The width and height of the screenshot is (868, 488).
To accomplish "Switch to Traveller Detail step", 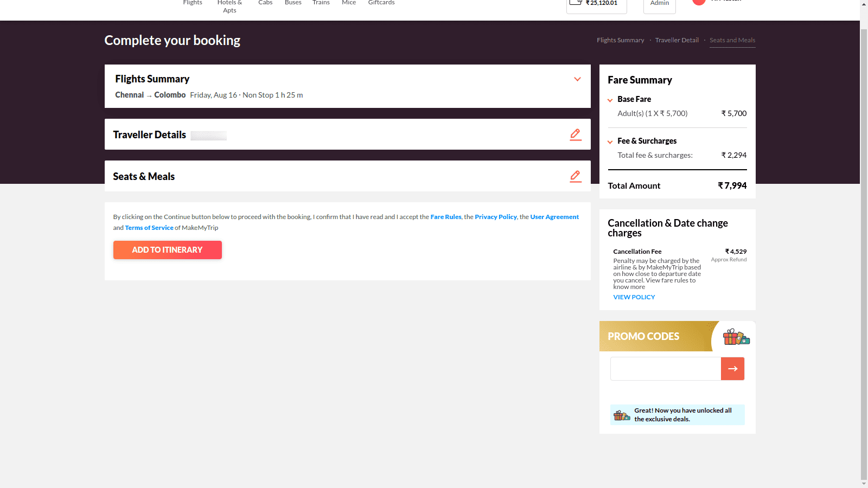I will click(676, 40).
